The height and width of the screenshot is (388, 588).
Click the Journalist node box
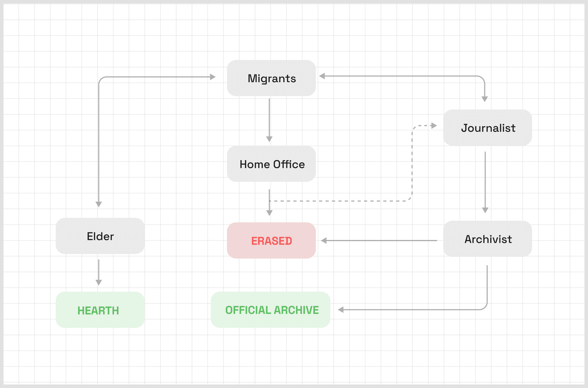click(487, 128)
